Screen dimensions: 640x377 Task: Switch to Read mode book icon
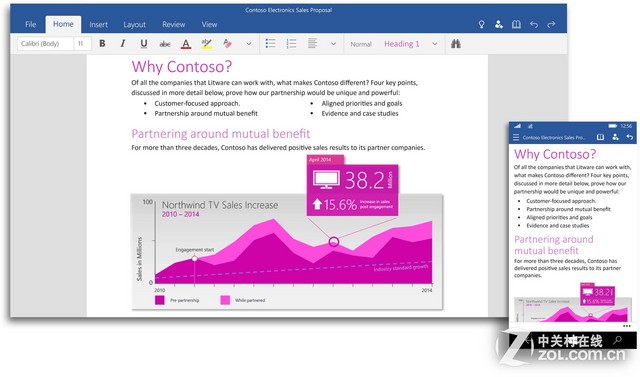coord(516,24)
